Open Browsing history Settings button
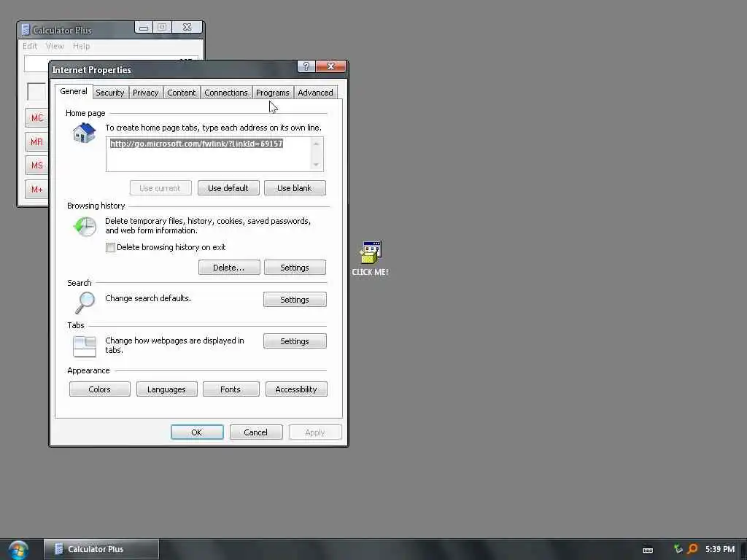This screenshot has height=560, width=747. pyautogui.click(x=295, y=268)
